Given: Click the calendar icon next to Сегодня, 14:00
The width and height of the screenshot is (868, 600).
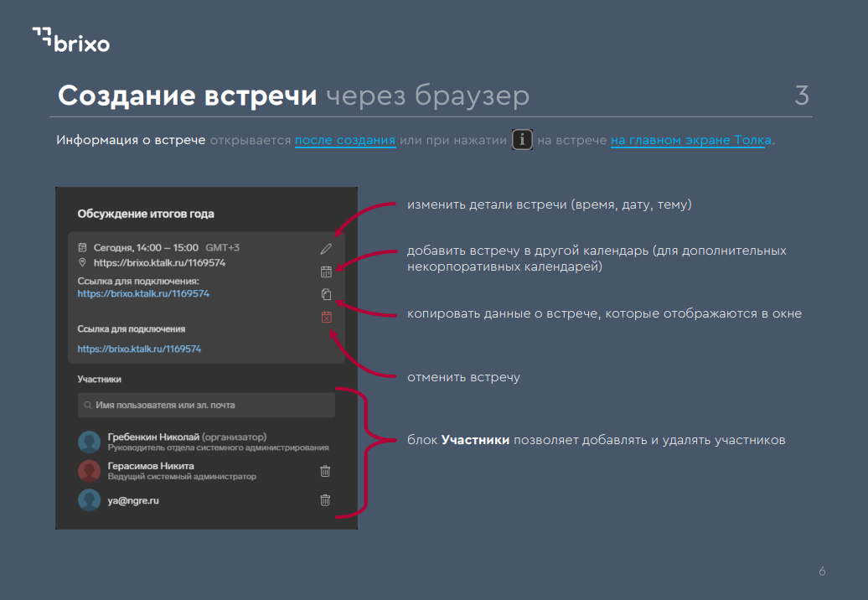Looking at the screenshot, I should click(82, 248).
